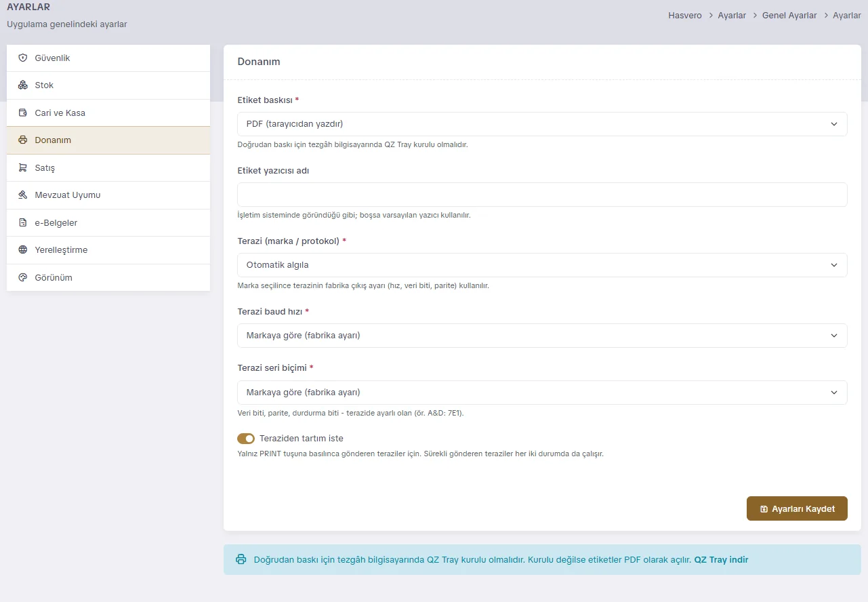Screen dimensions: 868x602
Task: Open the Terazi baud hızı dropdown
Action: [542, 336]
